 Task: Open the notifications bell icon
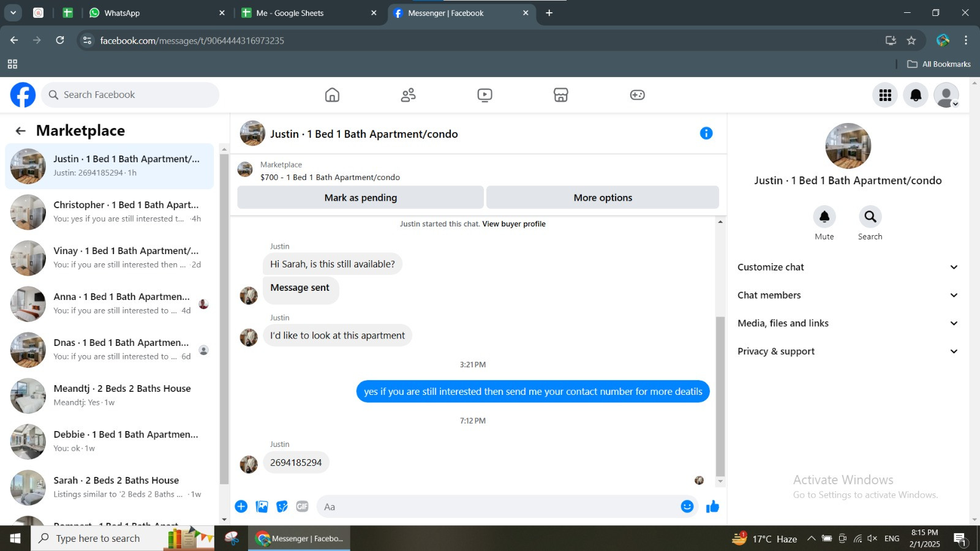pyautogui.click(x=916, y=95)
